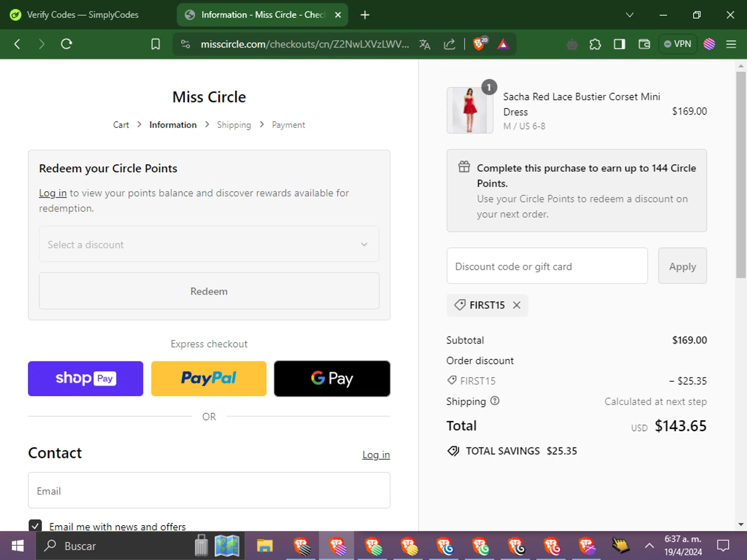Open the extensions puzzle icon

coord(595,44)
